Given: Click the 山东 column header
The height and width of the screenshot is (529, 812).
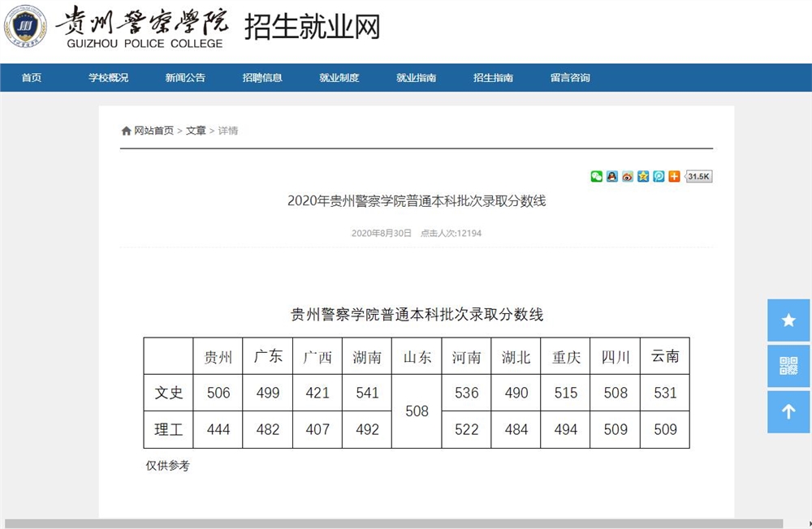Looking at the screenshot, I should pos(417,357).
